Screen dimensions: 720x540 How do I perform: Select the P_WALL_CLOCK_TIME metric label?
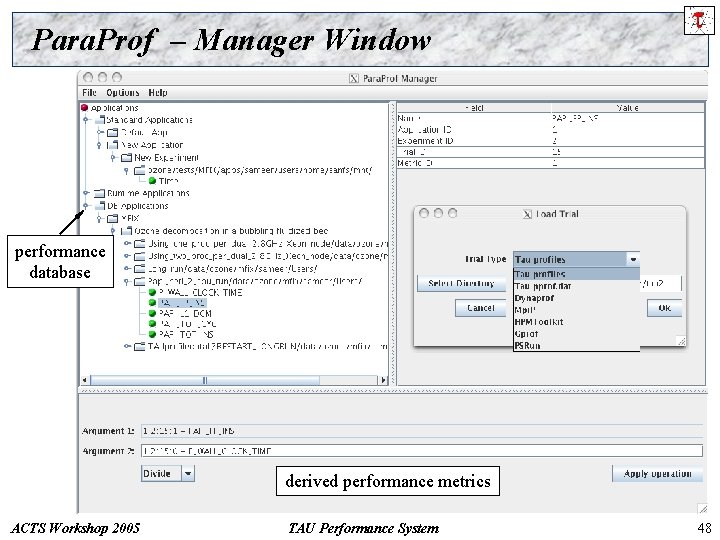[x=201, y=292]
